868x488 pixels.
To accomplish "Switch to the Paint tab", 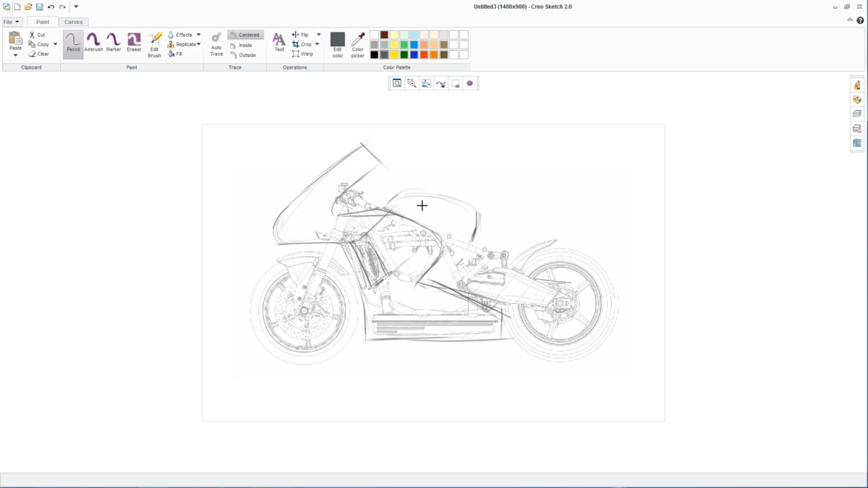I will click(x=43, y=22).
